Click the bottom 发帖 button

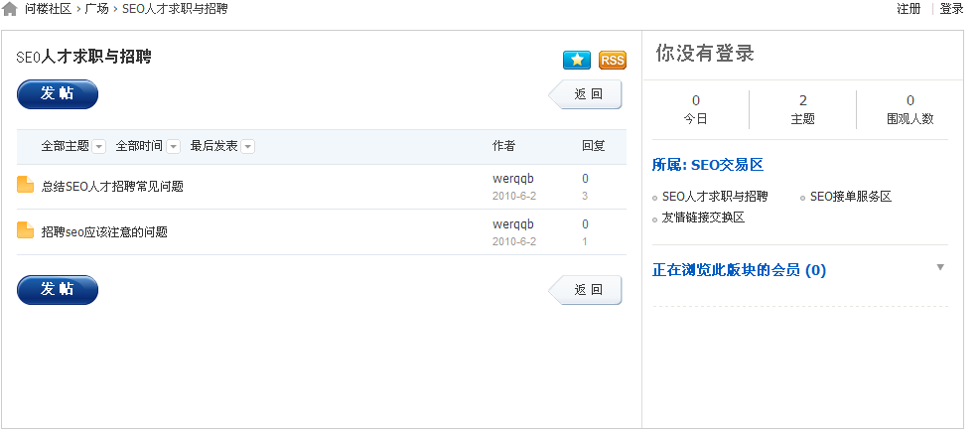(x=58, y=290)
